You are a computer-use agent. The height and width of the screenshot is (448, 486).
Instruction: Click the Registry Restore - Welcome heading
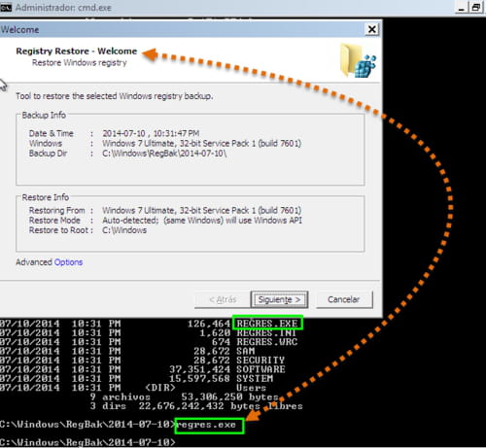(77, 52)
